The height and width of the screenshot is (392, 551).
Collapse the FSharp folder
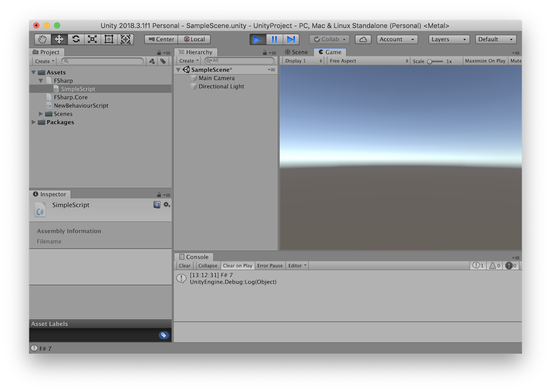point(41,81)
